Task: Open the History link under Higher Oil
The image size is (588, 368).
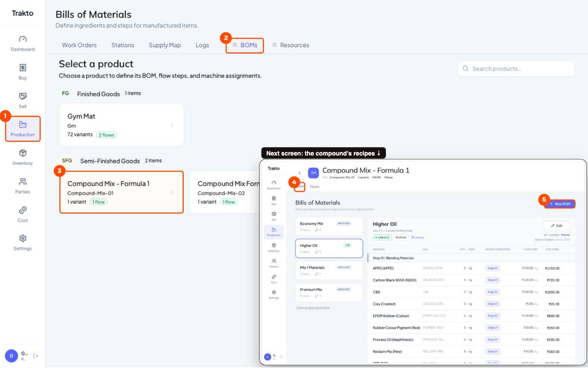Action: point(418,238)
